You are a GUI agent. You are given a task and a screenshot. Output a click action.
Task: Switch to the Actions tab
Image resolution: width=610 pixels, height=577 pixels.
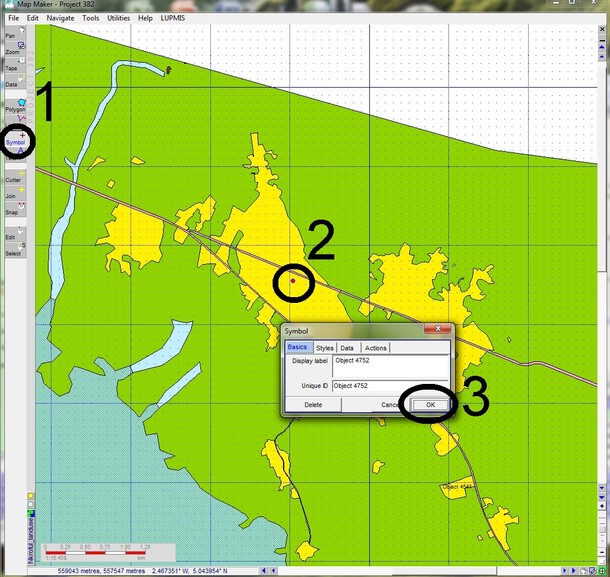click(376, 347)
